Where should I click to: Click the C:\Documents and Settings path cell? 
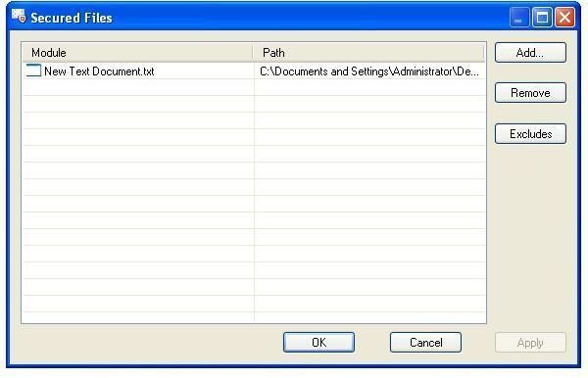coord(369,71)
